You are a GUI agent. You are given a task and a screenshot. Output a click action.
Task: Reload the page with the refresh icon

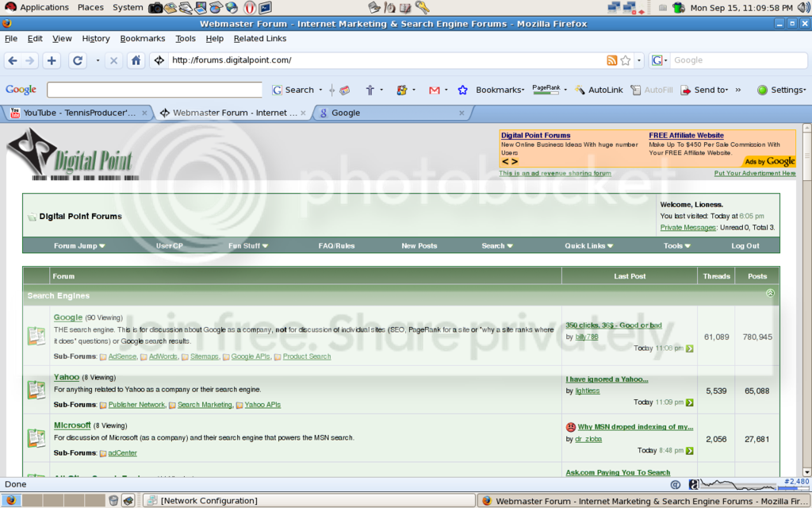pos(78,60)
